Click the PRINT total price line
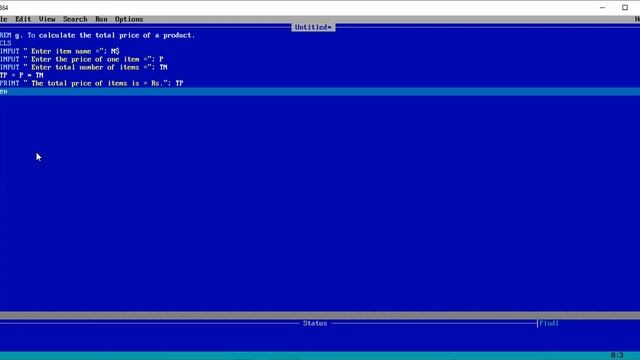Viewport: 640px width, 360px height. (91, 83)
